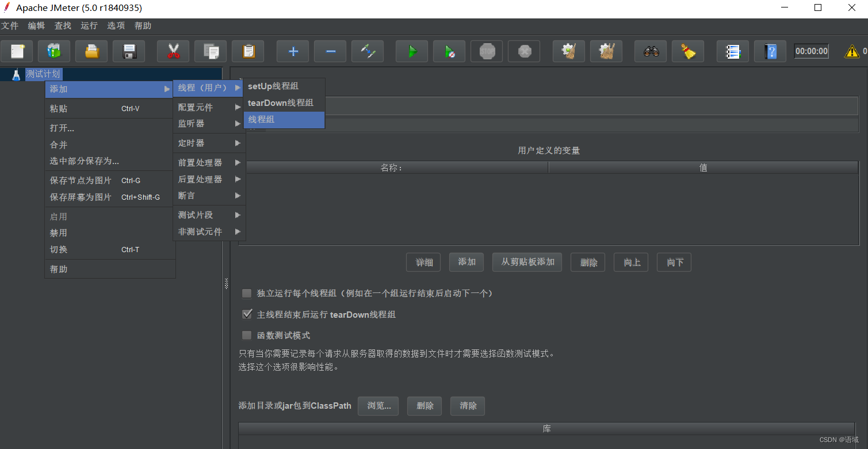Image resolution: width=868 pixels, height=449 pixels.
Task: Click the Expand all plus icon
Action: point(293,51)
